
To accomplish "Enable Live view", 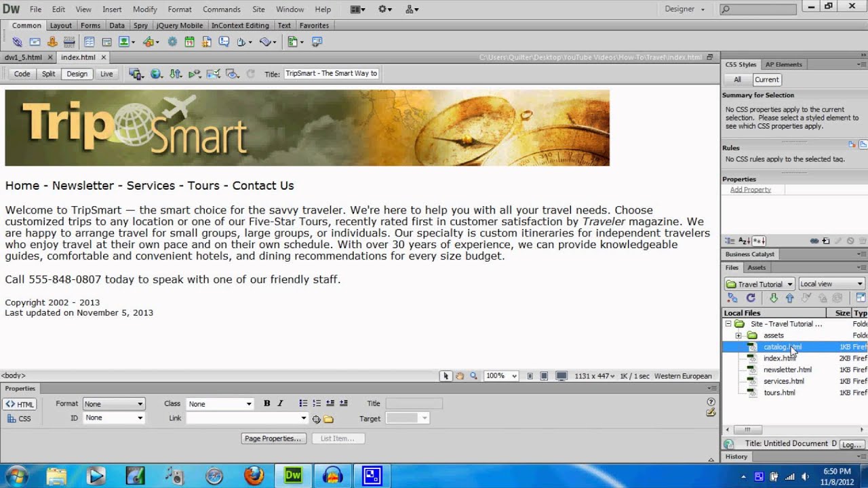I will coord(106,74).
